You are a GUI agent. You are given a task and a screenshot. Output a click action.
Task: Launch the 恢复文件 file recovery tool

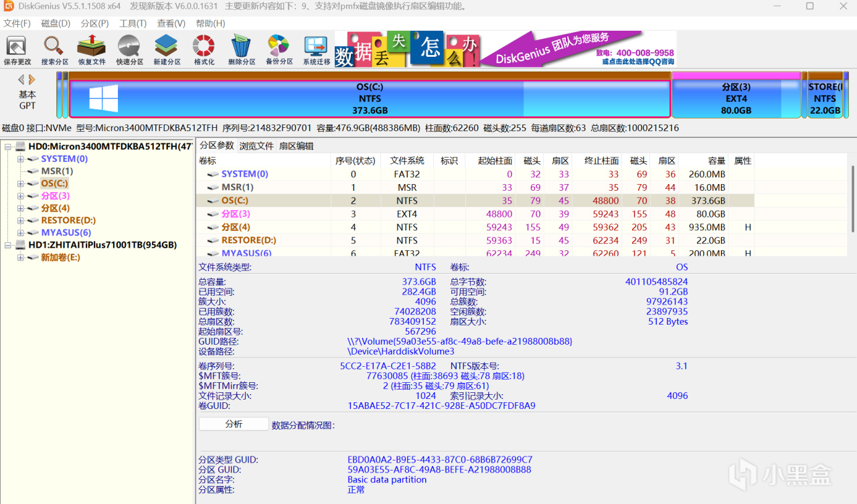click(x=92, y=50)
